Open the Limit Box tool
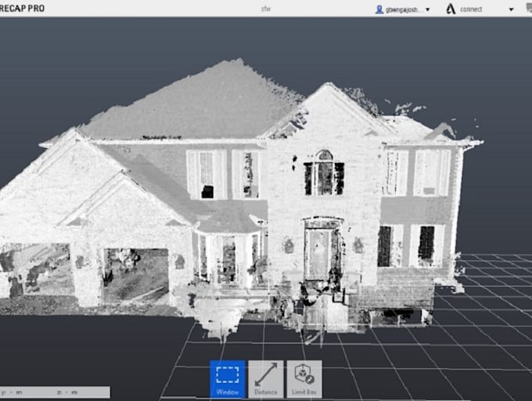 point(304,379)
